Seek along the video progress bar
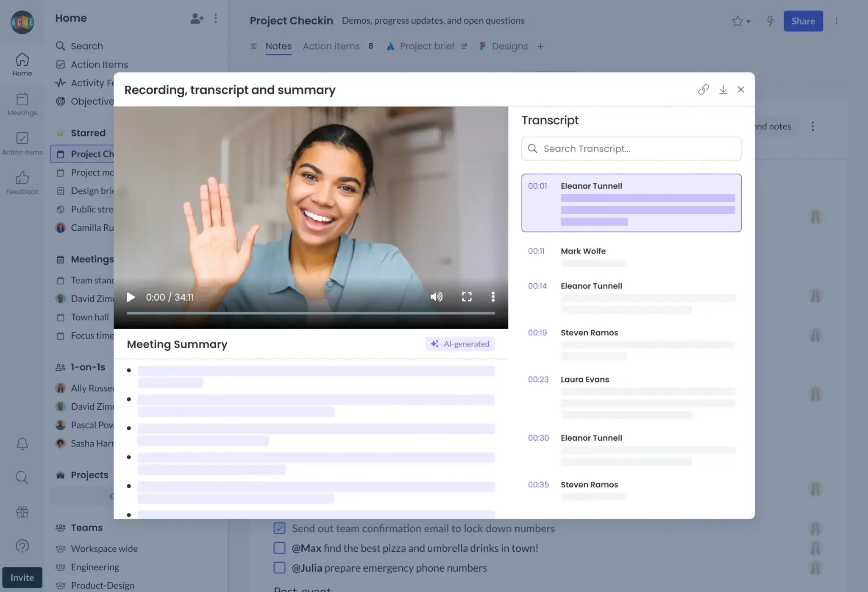 click(x=311, y=313)
